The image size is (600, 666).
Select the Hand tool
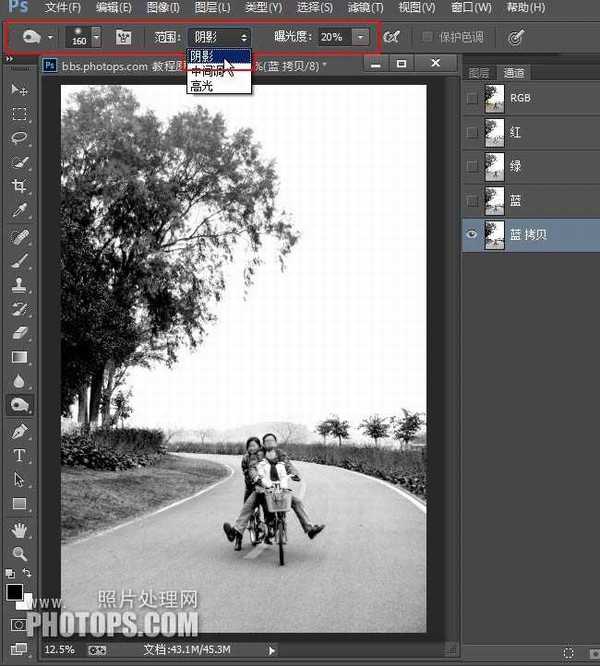tap(18, 529)
